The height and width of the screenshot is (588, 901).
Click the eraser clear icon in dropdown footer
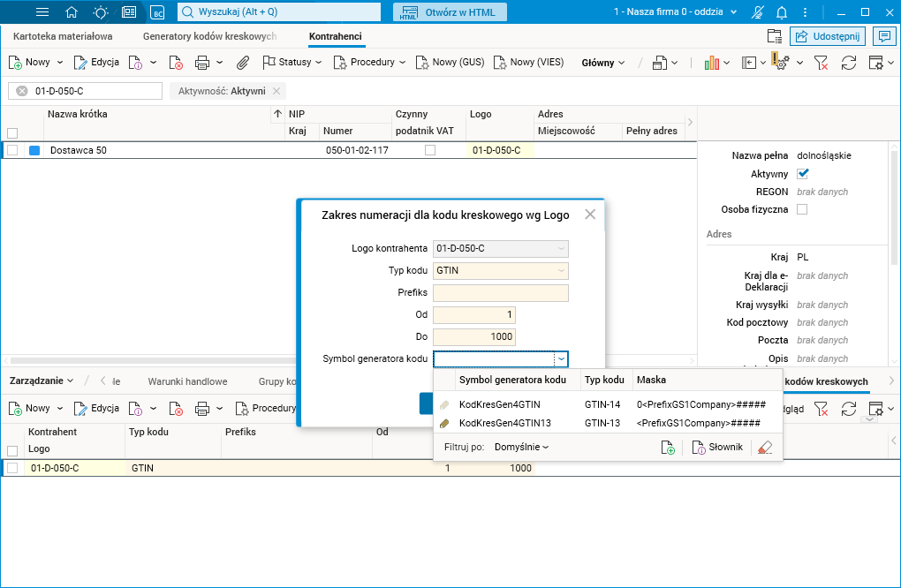[765, 448]
